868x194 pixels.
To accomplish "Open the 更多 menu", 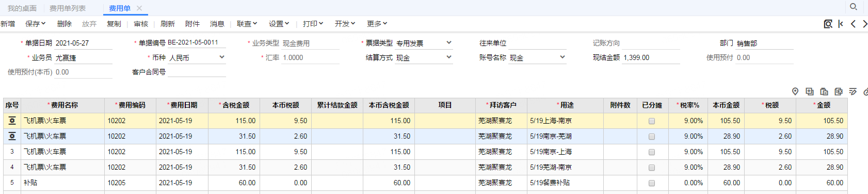I will tap(377, 24).
